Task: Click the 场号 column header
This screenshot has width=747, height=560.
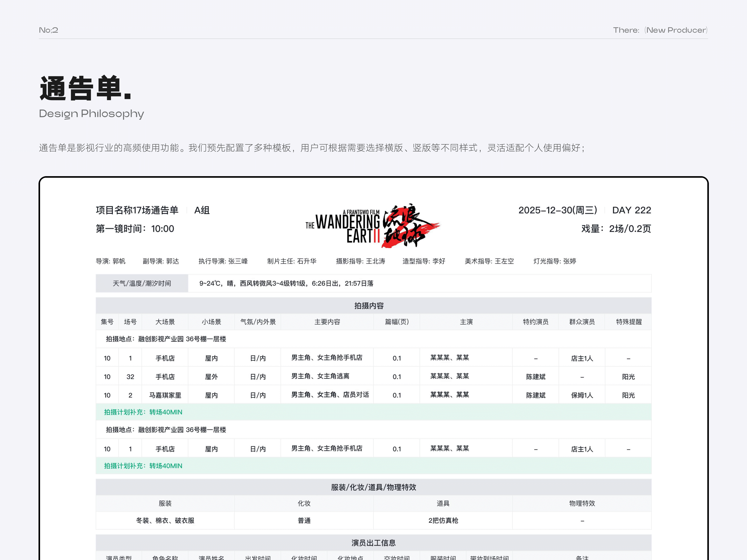Action: [130, 322]
